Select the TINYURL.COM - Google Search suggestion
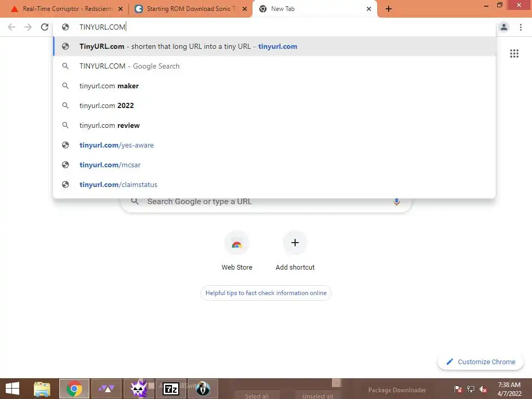Image resolution: width=532 pixels, height=399 pixels. (274, 66)
